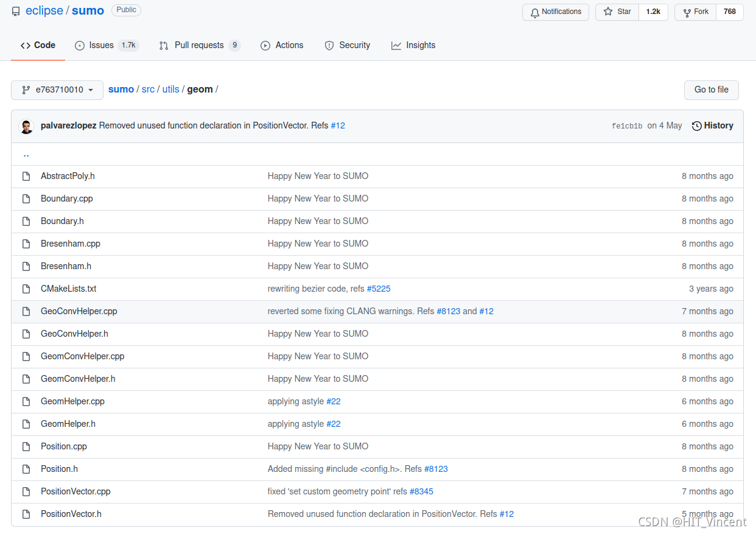Click file icon next to Bresenham.h
The image size is (756, 534).
click(26, 266)
